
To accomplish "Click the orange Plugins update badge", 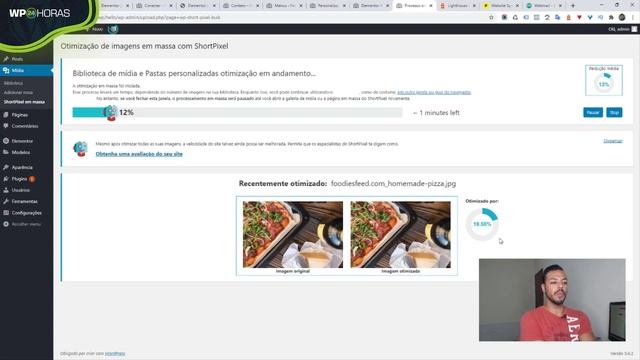I will click(32, 179).
